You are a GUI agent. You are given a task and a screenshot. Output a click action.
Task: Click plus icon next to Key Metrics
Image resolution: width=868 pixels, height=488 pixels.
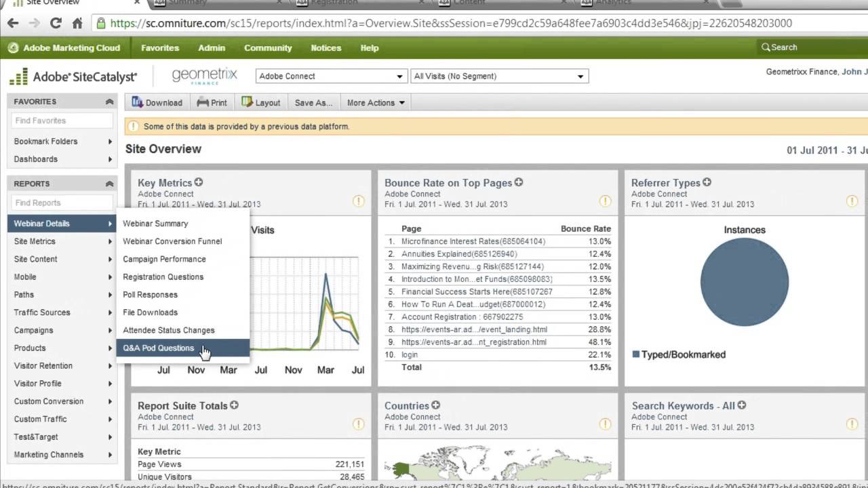pyautogui.click(x=199, y=182)
